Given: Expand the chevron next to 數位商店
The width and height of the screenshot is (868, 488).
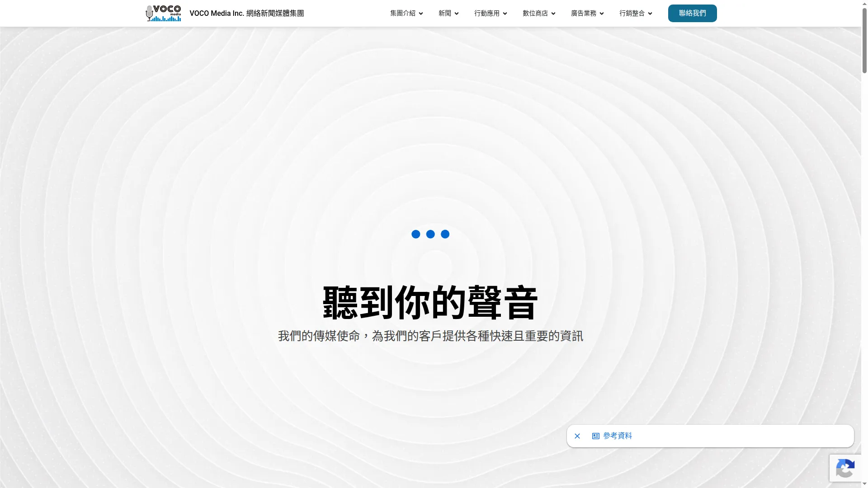Looking at the screenshot, I should coord(553,14).
